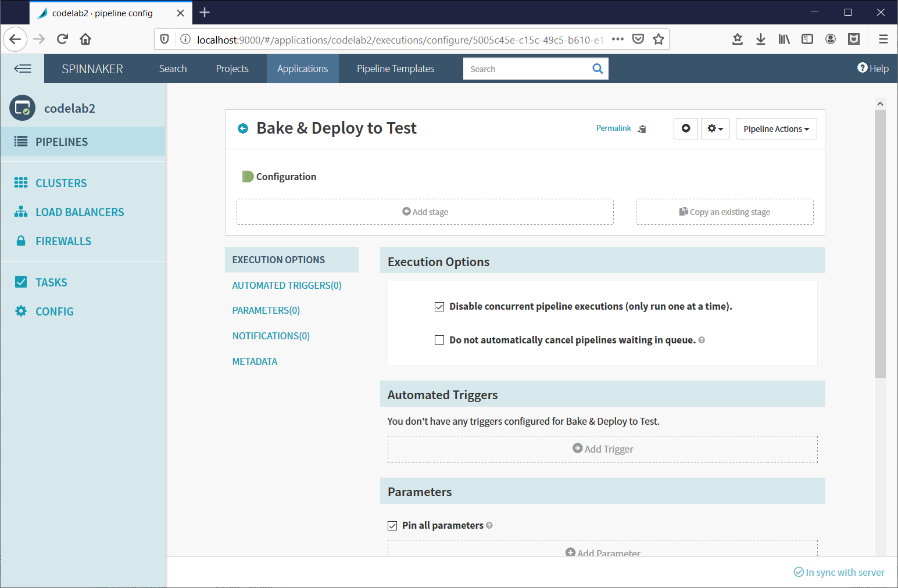Collapse the left navigation sidebar
Image resolution: width=898 pixels, height=588 pixels.
tap(23, 68)
